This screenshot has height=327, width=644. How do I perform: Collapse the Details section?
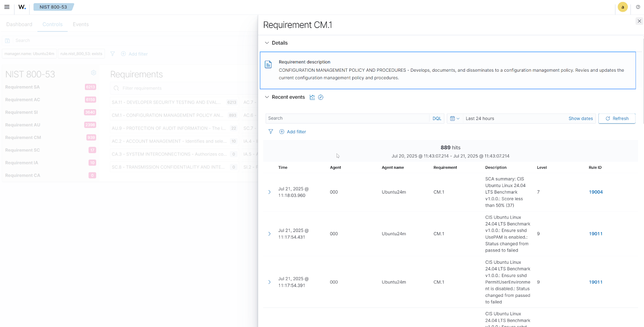coord(267,43)
